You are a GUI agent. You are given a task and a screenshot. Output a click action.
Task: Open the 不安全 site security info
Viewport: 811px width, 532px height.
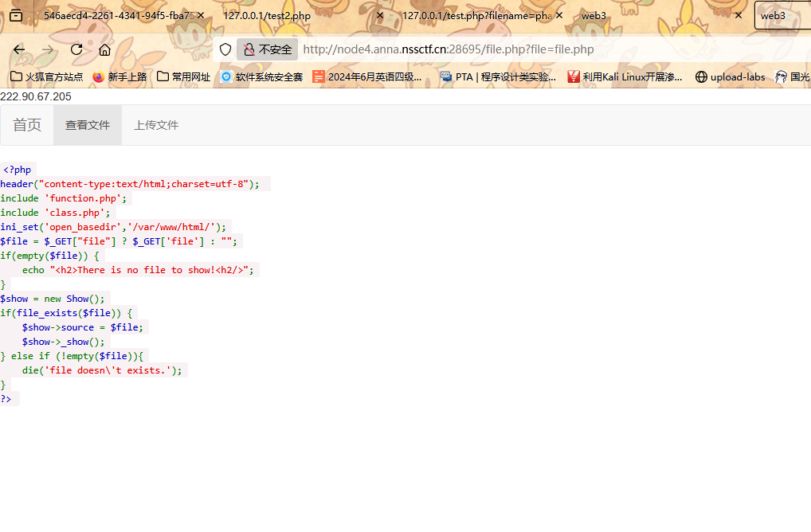coord(267,49)
